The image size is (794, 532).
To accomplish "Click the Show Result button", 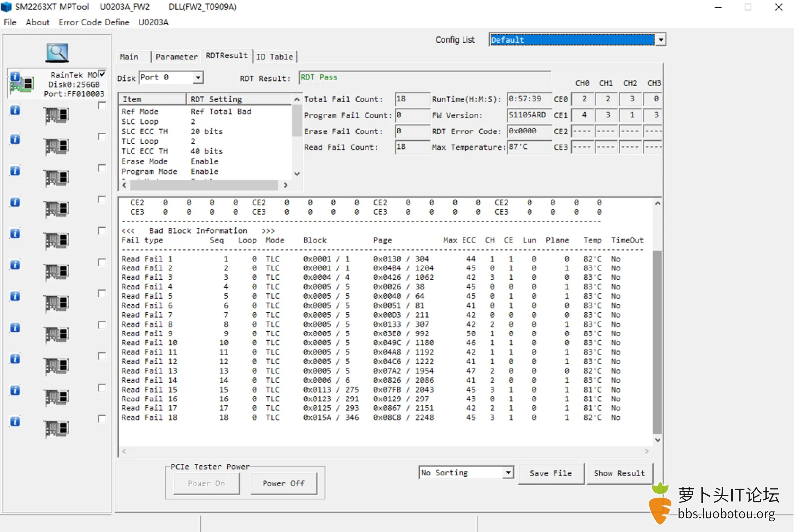I will point(619,473).
